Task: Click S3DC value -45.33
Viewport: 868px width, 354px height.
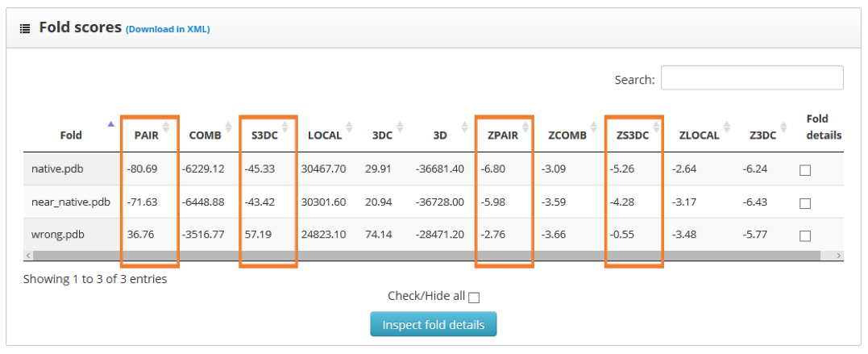Action: 260,169
